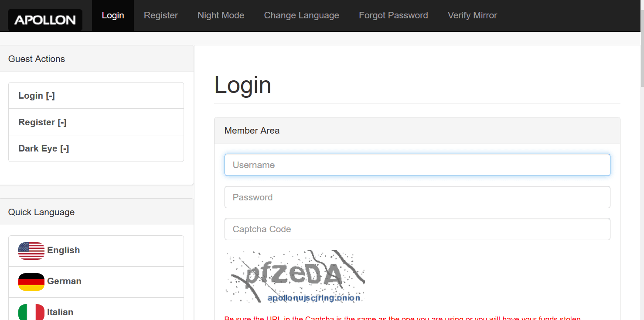Select the Italian flag icon

tap(31, 312)
